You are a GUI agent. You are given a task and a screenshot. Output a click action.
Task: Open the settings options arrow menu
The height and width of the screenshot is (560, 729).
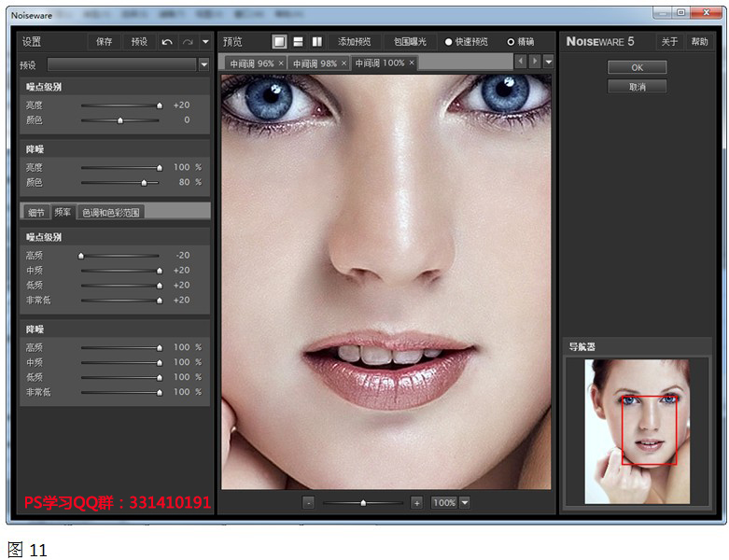click(205, 42)
